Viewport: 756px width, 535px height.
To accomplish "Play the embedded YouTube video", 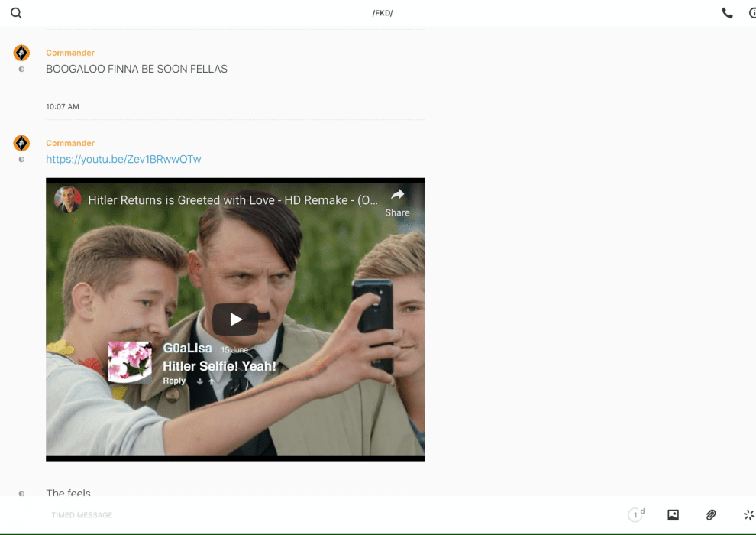I will (235, 319).
